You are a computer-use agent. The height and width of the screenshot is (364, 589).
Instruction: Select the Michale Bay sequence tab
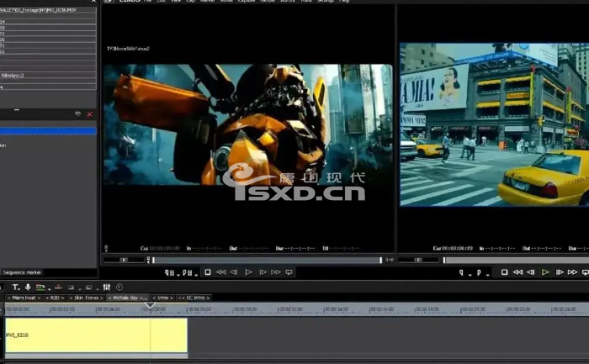pyautogui.click(x=128, y=298)
